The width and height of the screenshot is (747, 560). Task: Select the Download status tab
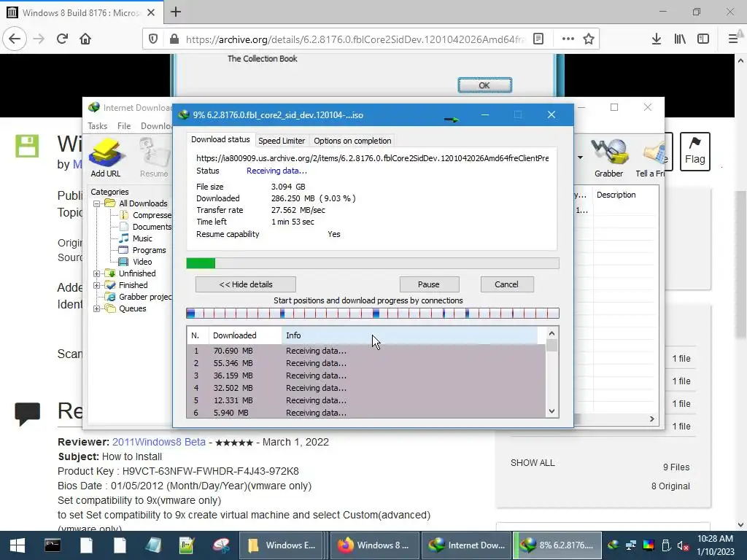(x=220, y=139)
